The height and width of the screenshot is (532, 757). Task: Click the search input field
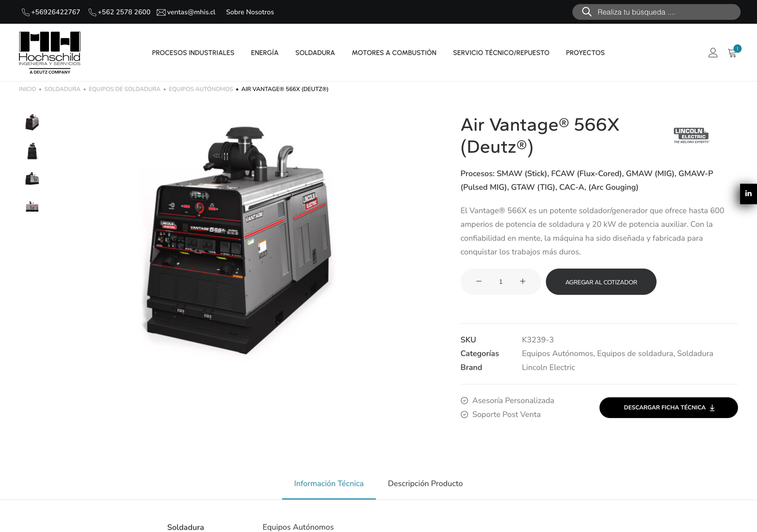coord(662,12)
